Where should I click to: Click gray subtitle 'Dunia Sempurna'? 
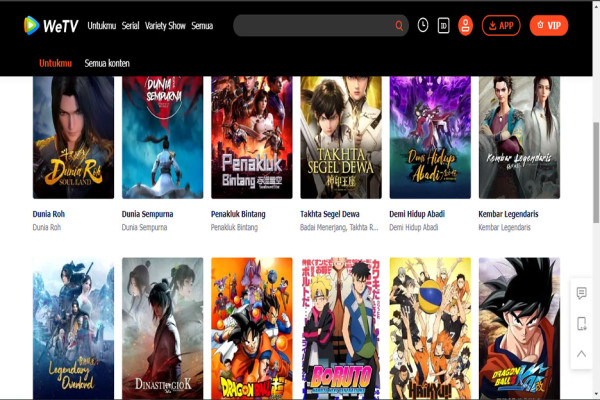(144, 227)
